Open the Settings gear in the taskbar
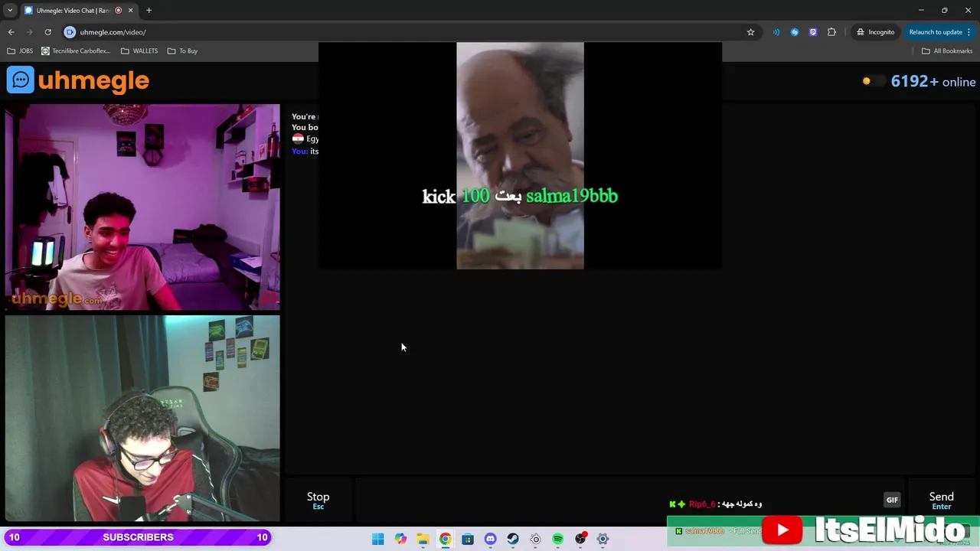Screen dimensions: 980x551 pos(603,539)
